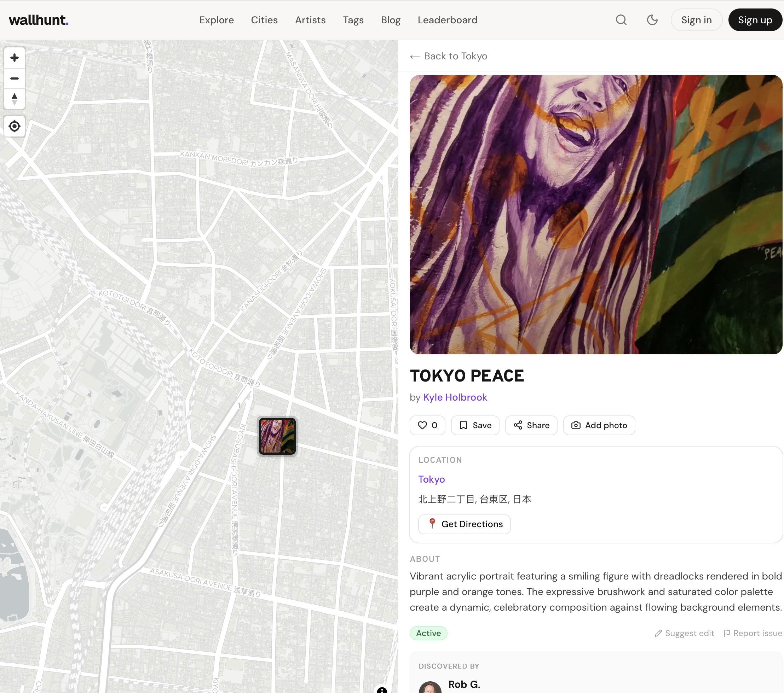Click the Sign up button
Image resolution: width=784 pixels, height=693 pixels.
[755, 20]
